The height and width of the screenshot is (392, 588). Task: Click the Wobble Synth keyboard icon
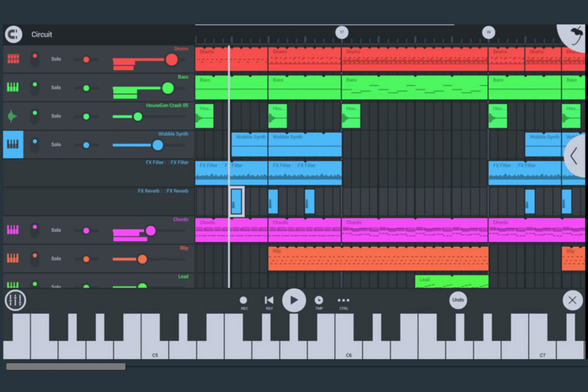click(x=13, y=145)
